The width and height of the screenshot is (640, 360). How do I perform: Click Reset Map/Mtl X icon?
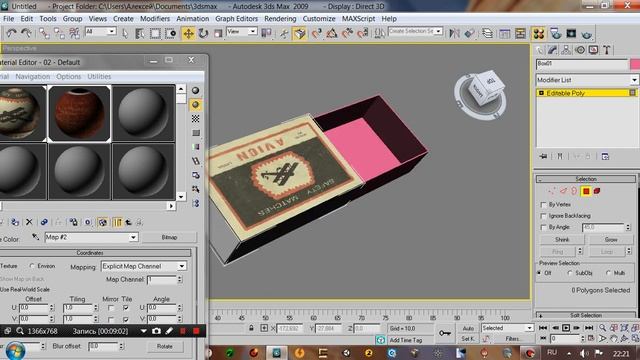tap(29, 222)
